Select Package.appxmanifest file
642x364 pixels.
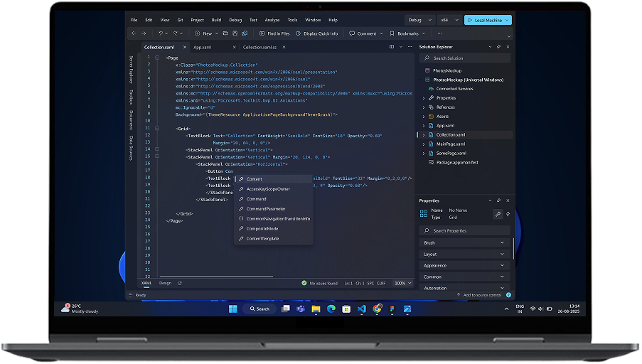[x=457, y=163]
